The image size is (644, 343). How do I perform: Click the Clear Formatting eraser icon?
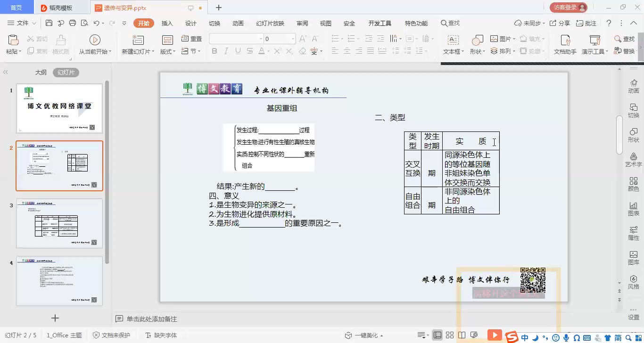click(x=302, y=51)
